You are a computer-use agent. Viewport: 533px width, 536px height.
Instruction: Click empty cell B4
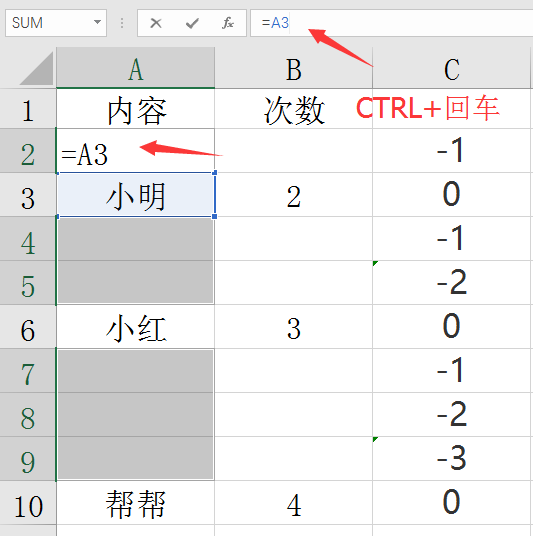click(x=293, y=239)
